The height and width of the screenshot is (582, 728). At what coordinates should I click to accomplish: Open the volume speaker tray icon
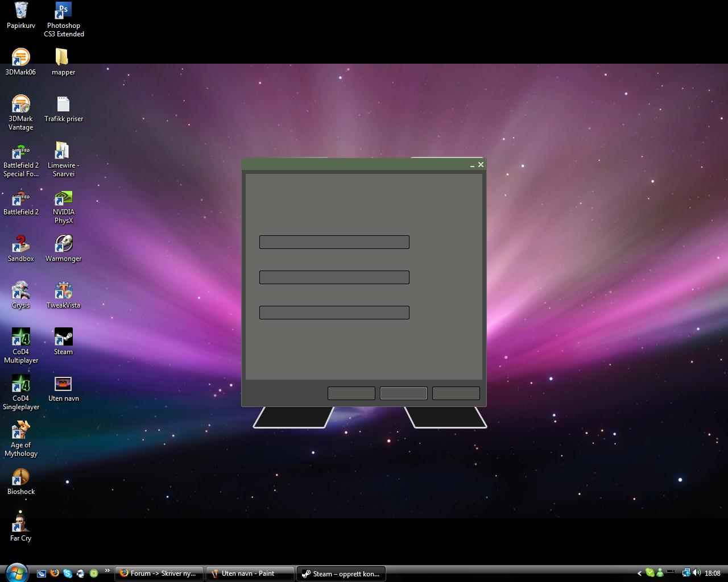[x=697, y=573]
